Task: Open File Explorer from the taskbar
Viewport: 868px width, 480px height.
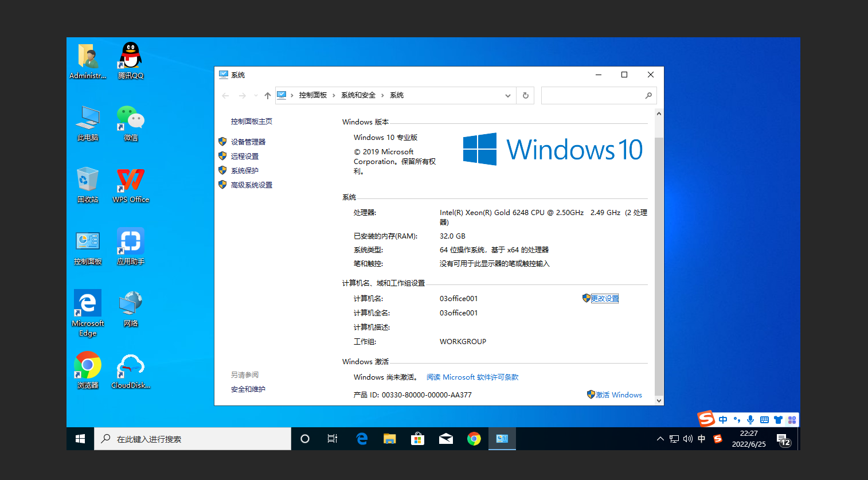Action: click(x=390, y=439)
